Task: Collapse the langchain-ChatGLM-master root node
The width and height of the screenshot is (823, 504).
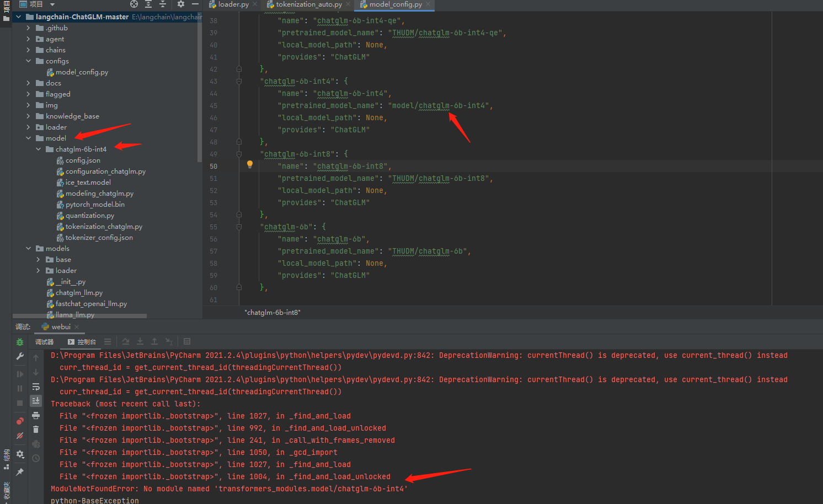Action: pos(19,17)
